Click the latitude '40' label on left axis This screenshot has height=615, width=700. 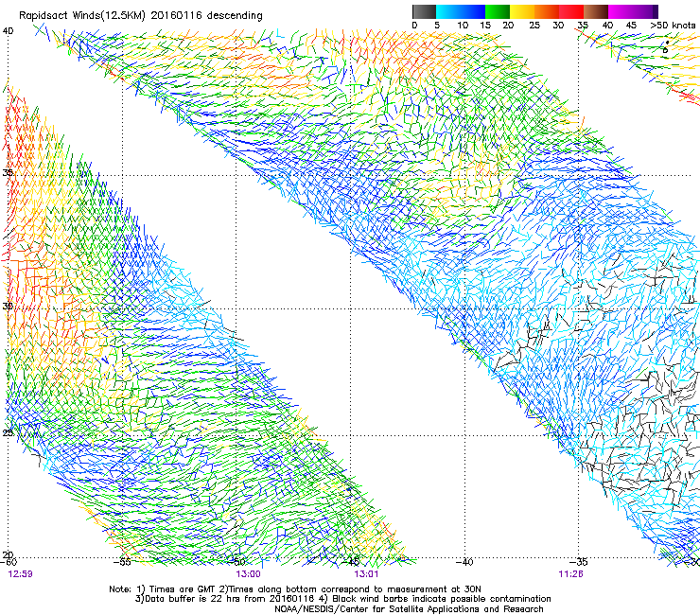click(x=9, y=31)
